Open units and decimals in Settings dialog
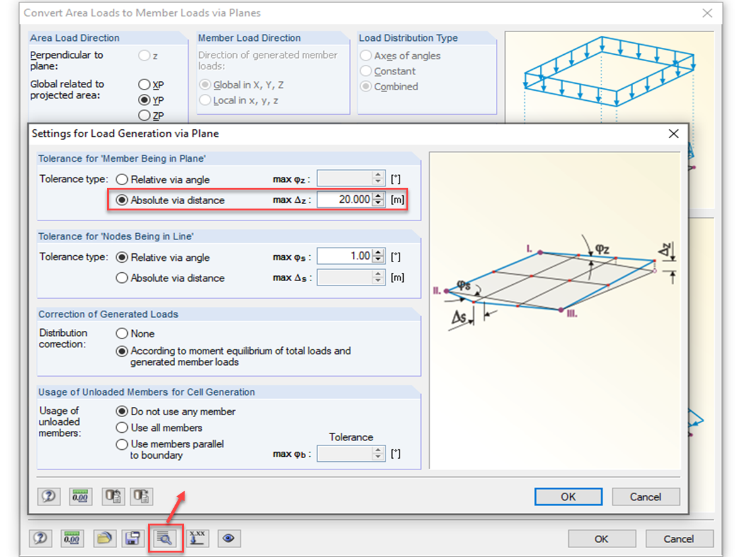Image resolution: width=756 pixels, height=557 pixels. (x=80, y=497)
